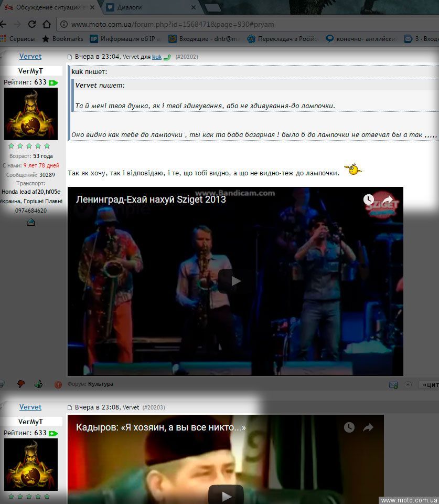Click the Honda lead af20,hf05e text

pyautogui.click(x=31, y=192)
